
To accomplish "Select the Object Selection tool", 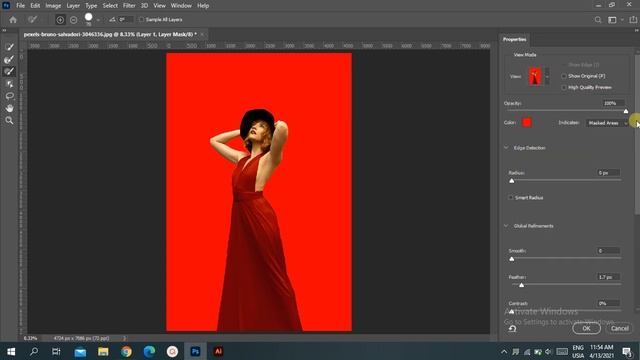I will [9, 84].
